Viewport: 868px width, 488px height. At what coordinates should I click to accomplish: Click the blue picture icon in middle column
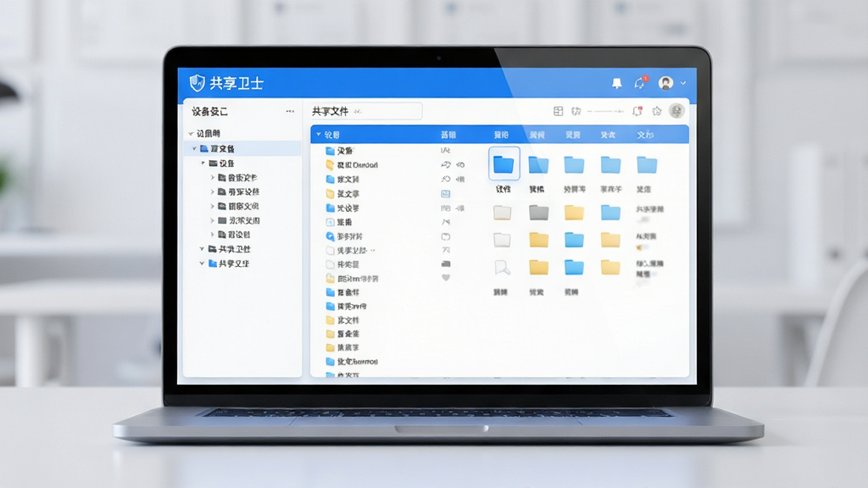(445, 194)
